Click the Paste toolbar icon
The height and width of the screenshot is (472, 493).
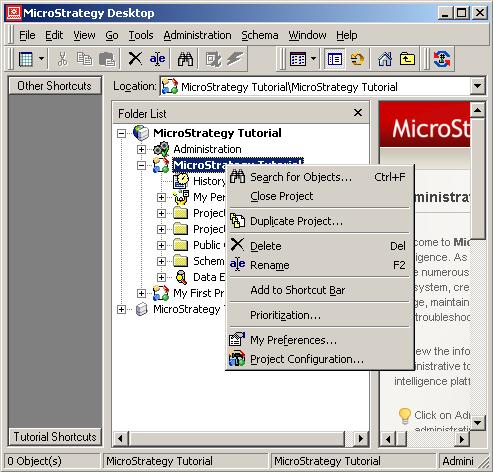[107, 59]
